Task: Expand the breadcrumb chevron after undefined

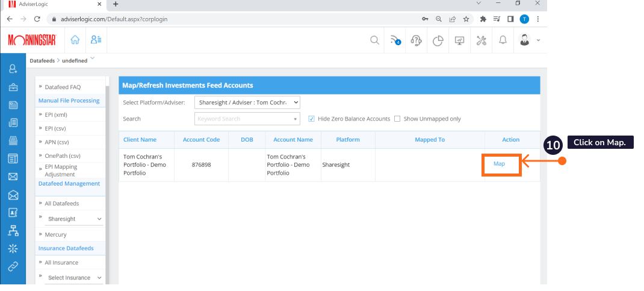Action: coord(93,58)
